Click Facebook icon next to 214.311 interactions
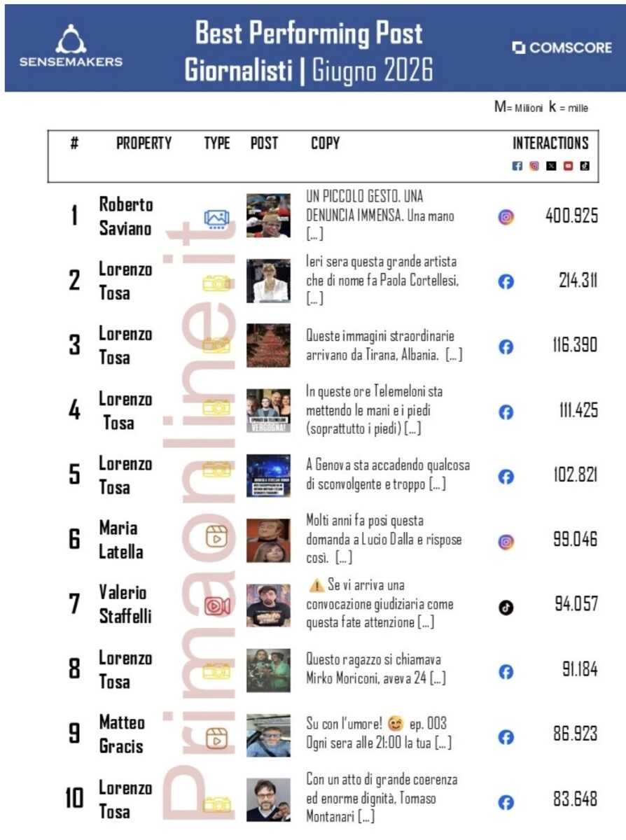 [506, 282]
